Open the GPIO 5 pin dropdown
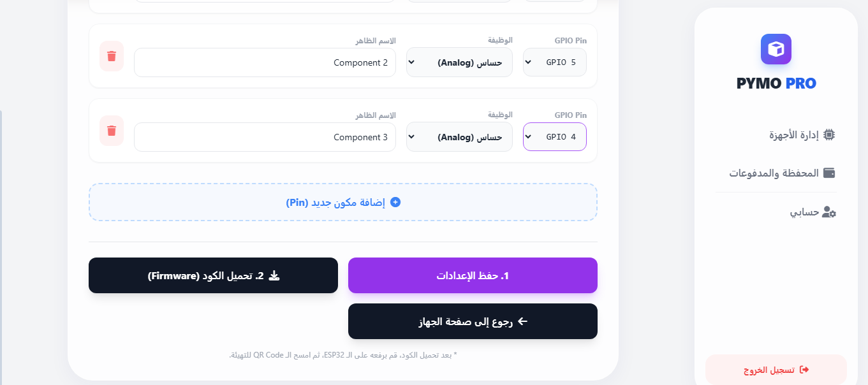 coord(554,62)
